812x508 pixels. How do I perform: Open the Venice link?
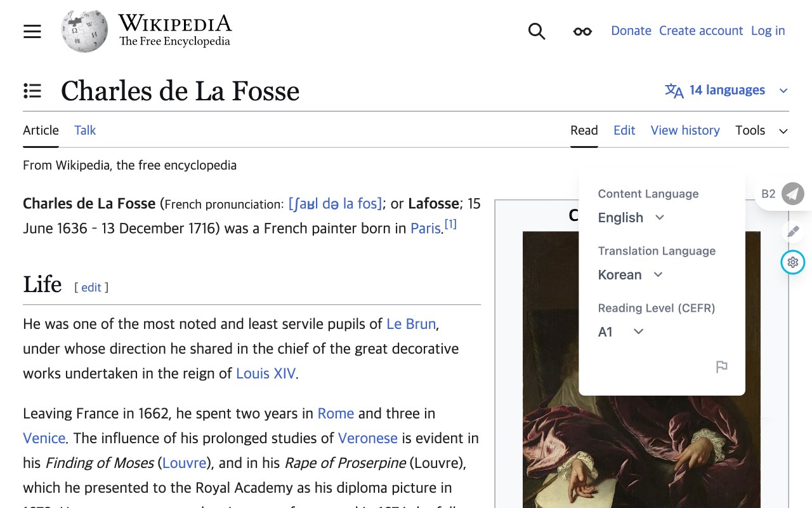point(44,438)
